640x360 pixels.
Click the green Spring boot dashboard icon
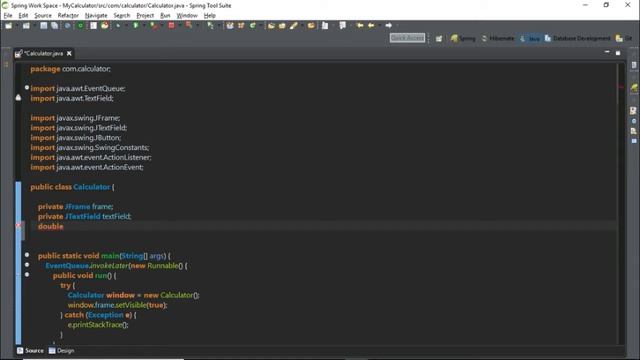click(80, 26)
